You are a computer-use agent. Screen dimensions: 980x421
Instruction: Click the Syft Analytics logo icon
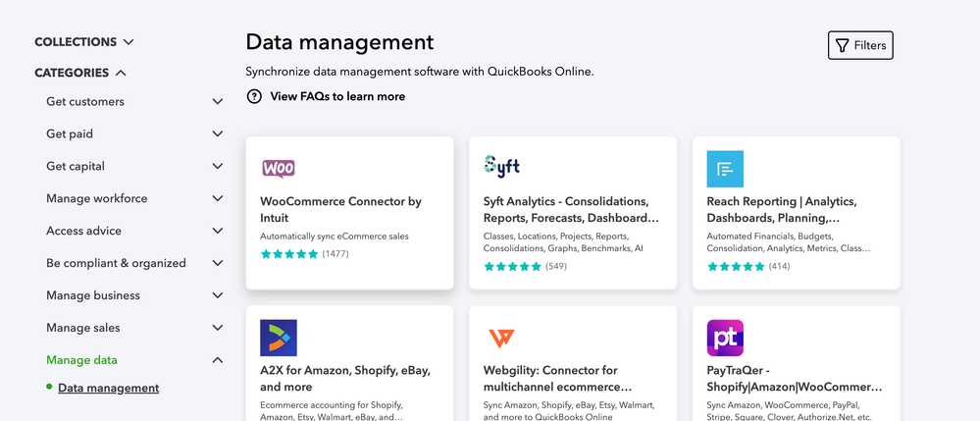[x=502, y=165]
